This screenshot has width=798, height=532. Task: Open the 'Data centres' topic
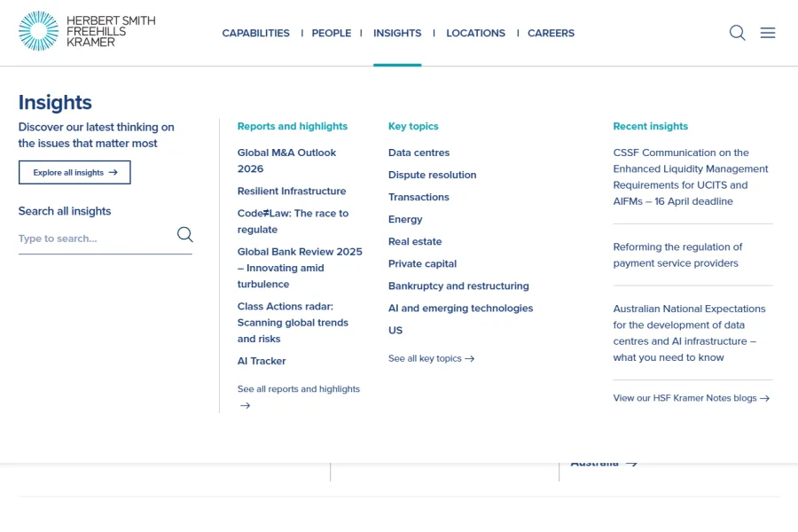pyautogui.click(x=419, y=153)
